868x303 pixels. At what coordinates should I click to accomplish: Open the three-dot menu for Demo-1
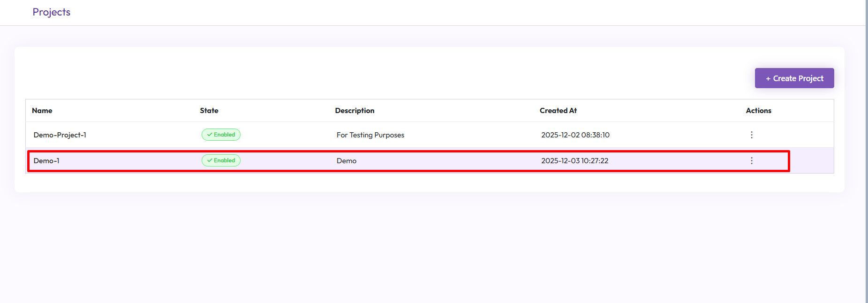tap(751, 161)
